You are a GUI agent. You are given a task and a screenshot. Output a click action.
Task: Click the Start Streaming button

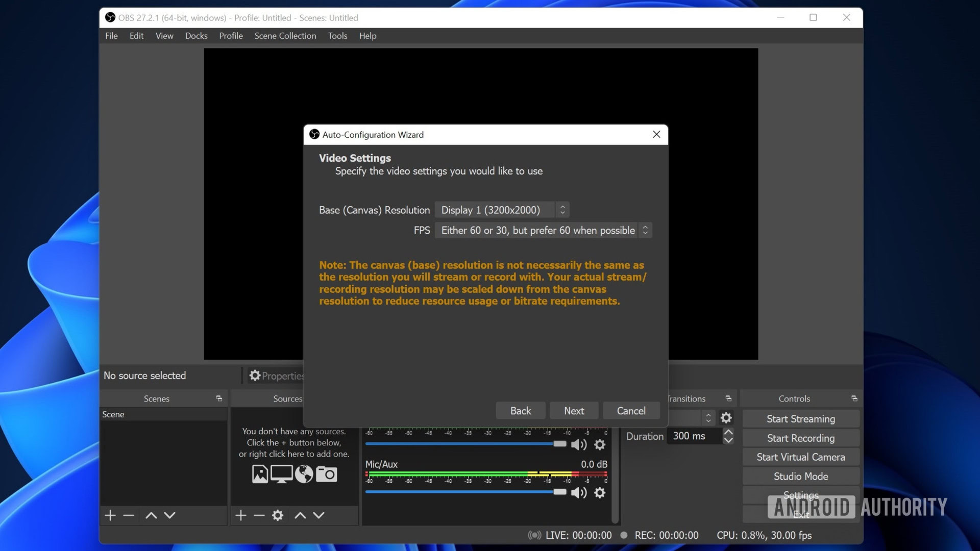[800, 418]
